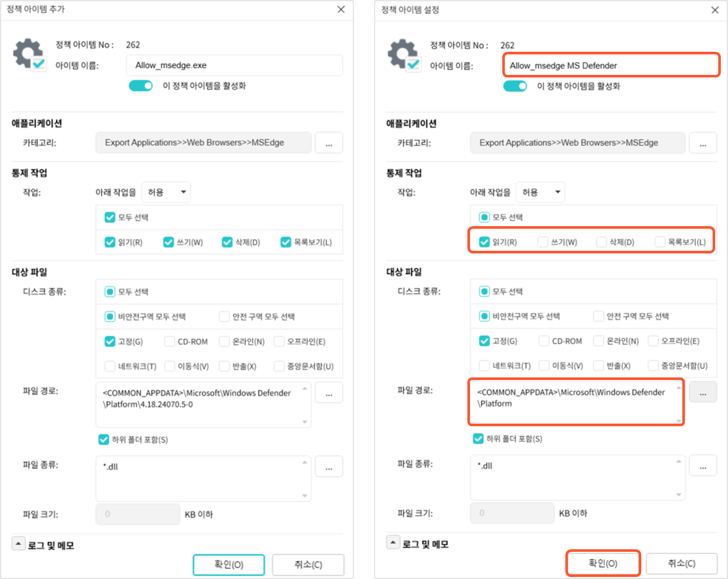Check 삭제(D) in right dialog

[x=601, y=242]
